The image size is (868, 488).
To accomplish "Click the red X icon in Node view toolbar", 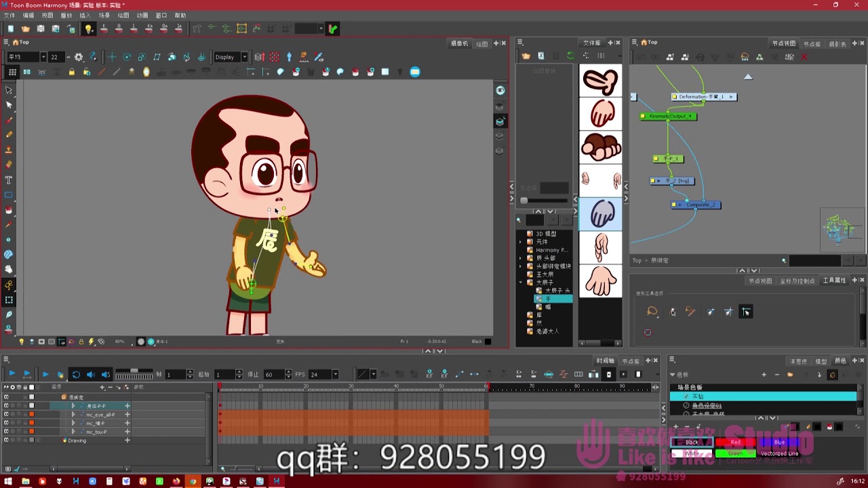I will point(804,57).
